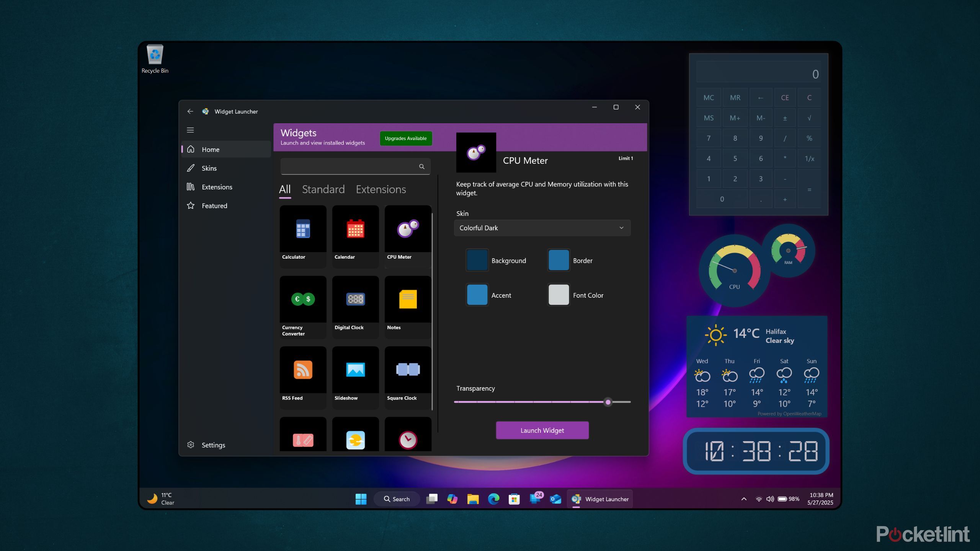
Task: Open the Calculator widget tile
Action: pos(303,236)
